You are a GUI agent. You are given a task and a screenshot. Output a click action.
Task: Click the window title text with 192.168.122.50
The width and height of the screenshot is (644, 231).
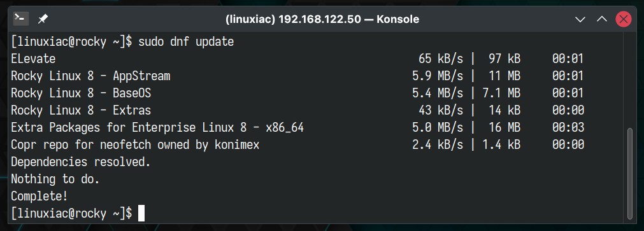pos(322,19)
